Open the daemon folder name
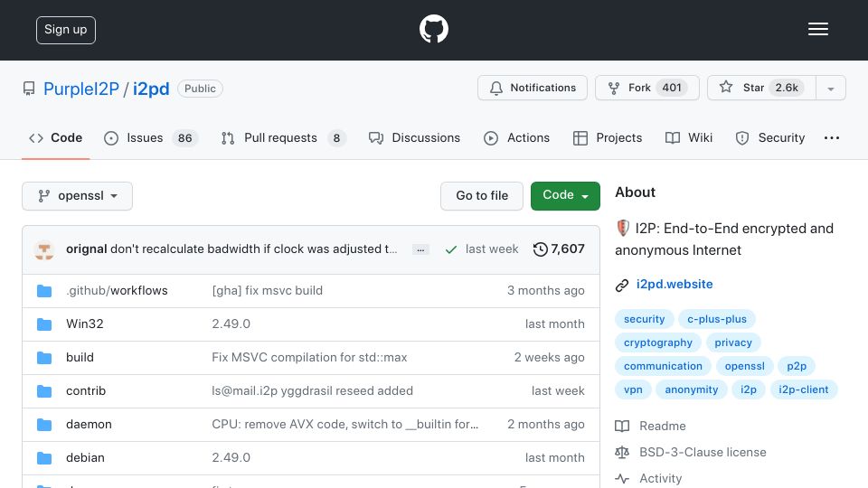 click(x=89, y=425)
